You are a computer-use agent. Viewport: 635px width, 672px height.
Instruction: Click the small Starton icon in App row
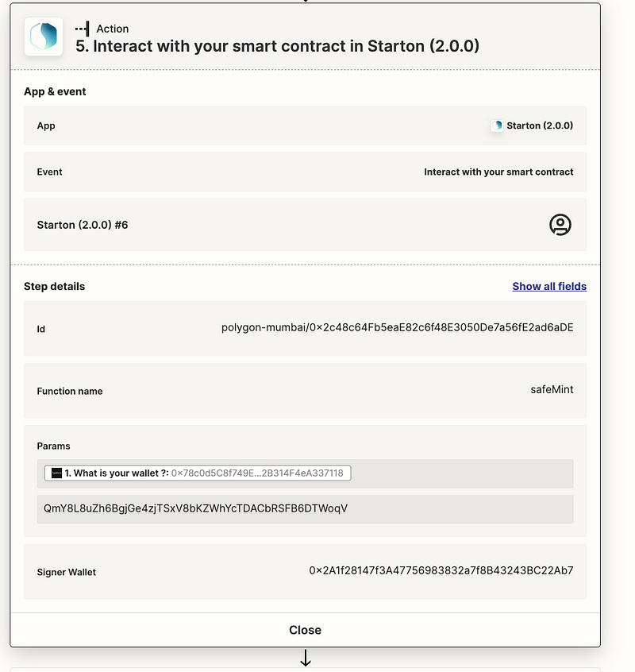coord(497,126)
